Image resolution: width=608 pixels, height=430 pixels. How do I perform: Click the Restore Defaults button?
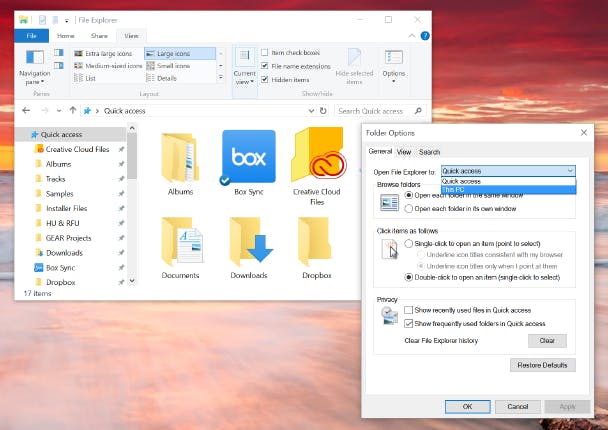point(542,365)
